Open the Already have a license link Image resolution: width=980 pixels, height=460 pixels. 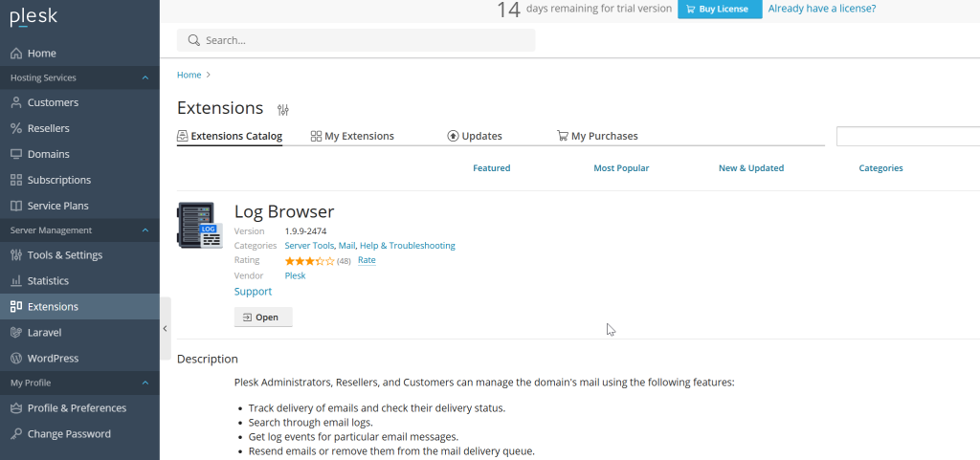[x=822, y=8]
